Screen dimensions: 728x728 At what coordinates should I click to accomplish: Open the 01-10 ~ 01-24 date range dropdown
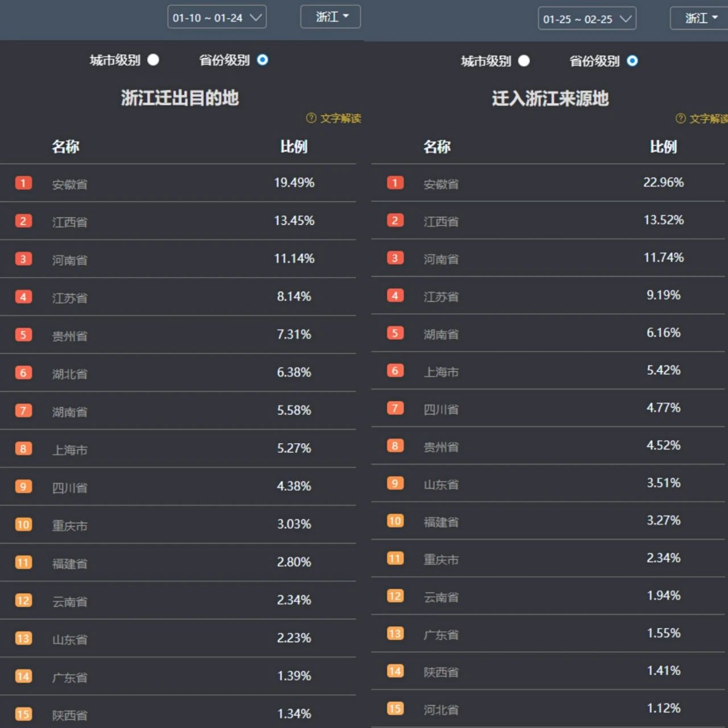217,17
